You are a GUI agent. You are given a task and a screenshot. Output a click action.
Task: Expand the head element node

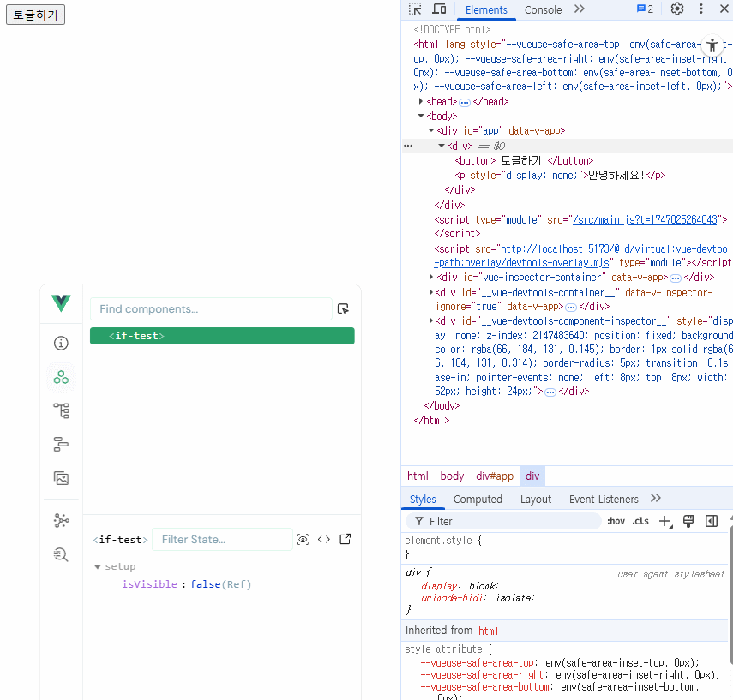[421, 101]
